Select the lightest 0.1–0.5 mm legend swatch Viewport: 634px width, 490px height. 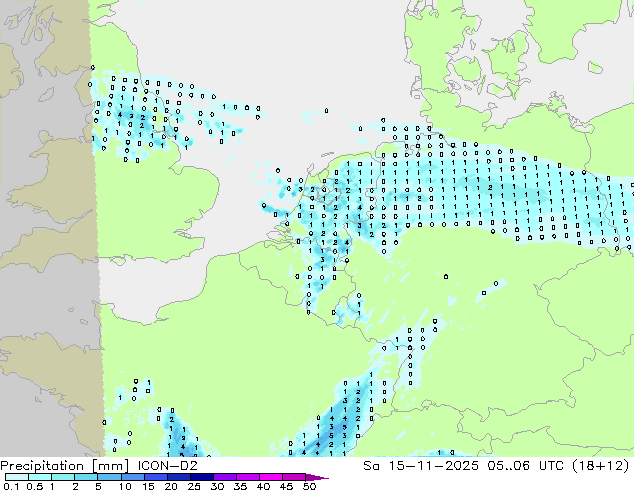pos(17,477)
